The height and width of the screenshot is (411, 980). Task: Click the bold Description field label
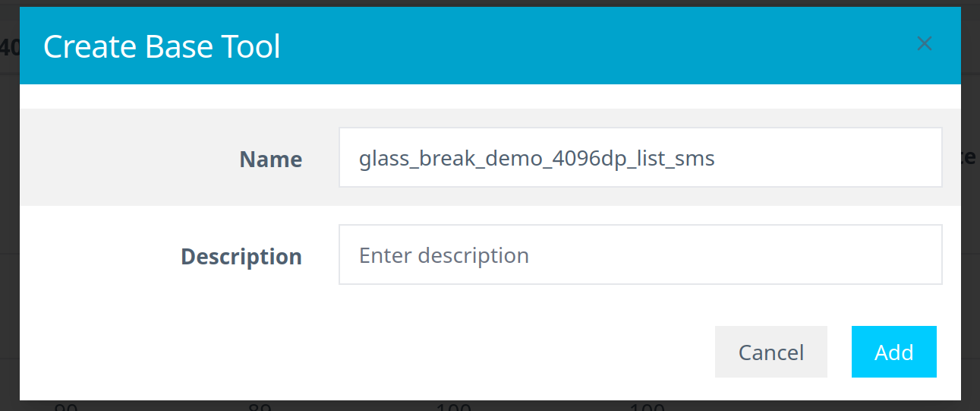[x=241, y=257]
